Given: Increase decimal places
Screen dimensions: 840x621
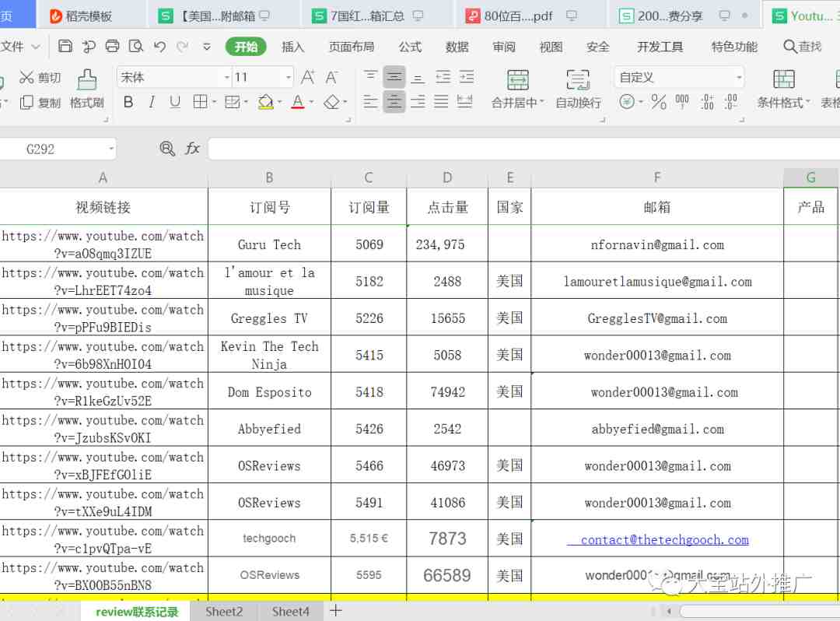Looking at the screenshot, I should tap(707, 101).
